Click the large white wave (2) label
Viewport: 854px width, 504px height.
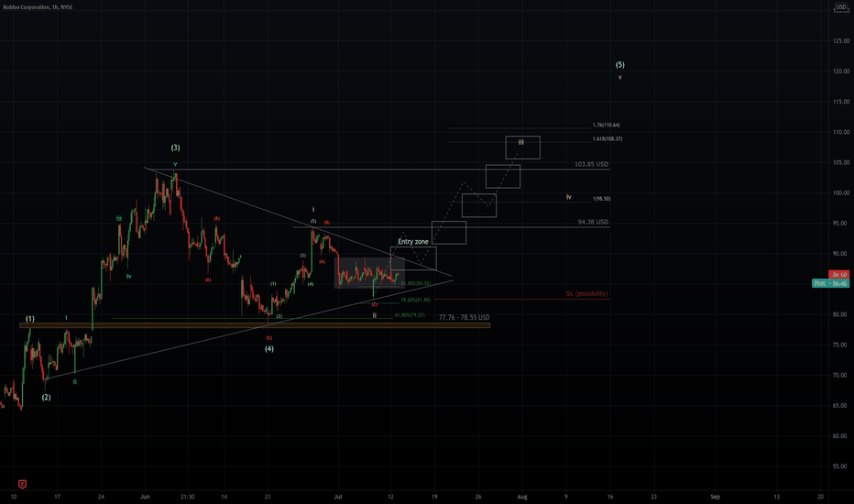coord(47,397)
